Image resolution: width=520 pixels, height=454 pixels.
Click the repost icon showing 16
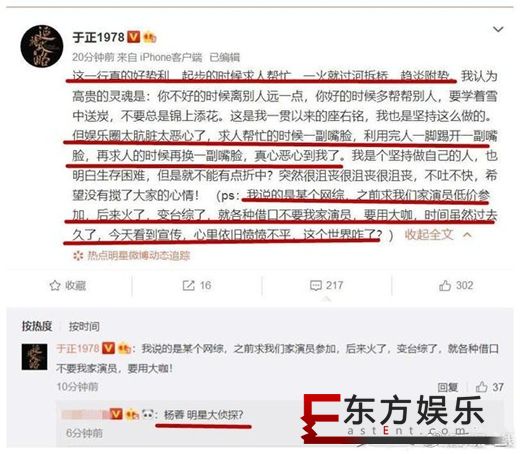click(x=188, y=285)
